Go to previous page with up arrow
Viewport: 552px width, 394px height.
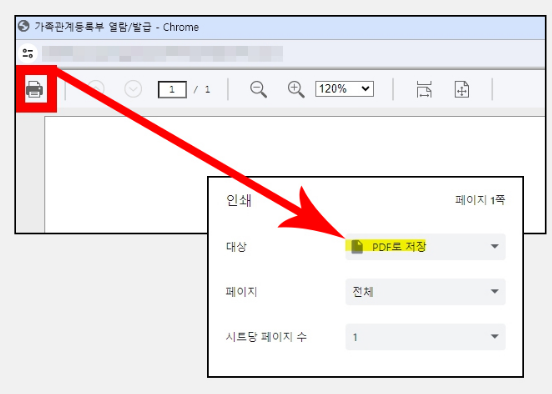[96, 89]
